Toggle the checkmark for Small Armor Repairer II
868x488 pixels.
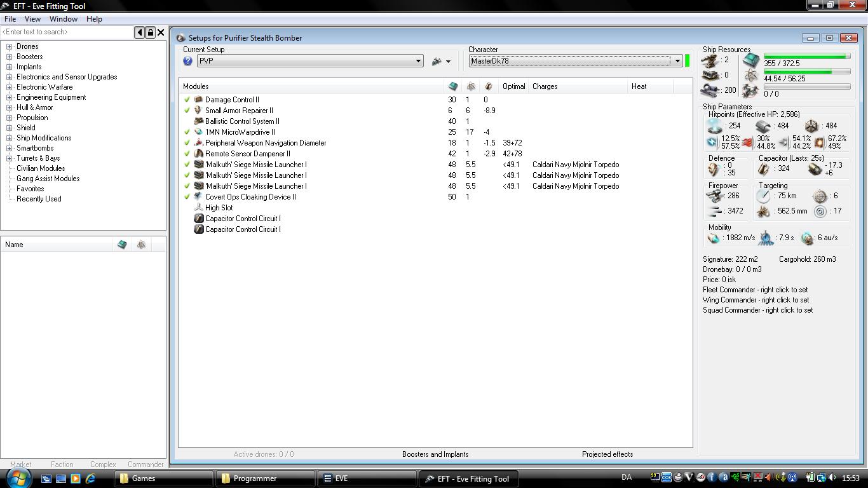(187, 111)
